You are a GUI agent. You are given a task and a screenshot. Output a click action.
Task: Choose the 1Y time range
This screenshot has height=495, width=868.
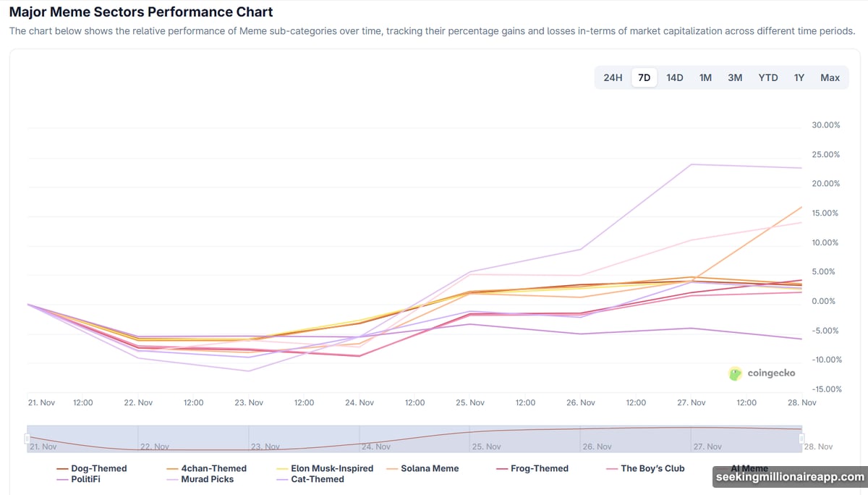click(x=799, y=77)
